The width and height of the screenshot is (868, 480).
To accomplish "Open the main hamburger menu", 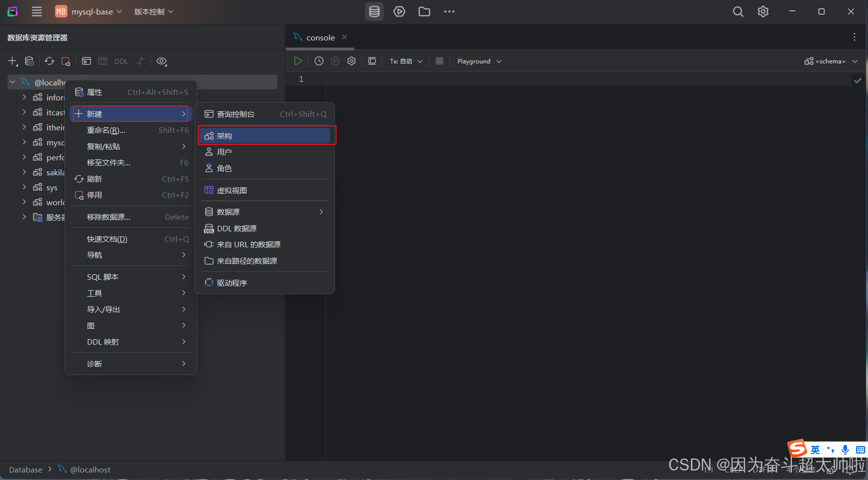I will point(36,11).
